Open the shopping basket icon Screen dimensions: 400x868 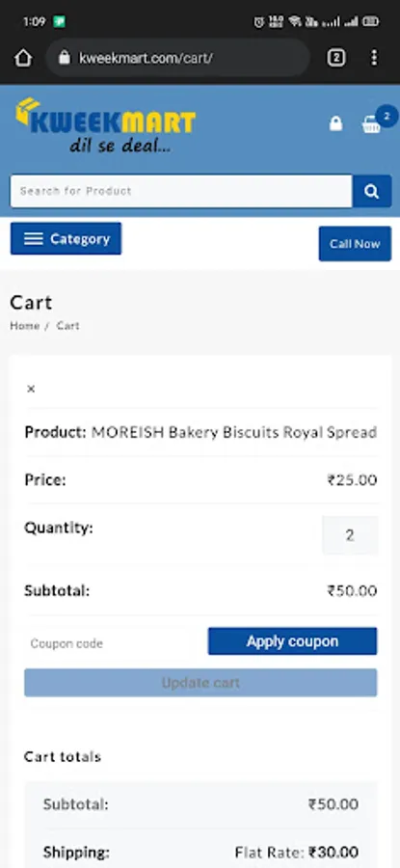click(371, 124)
